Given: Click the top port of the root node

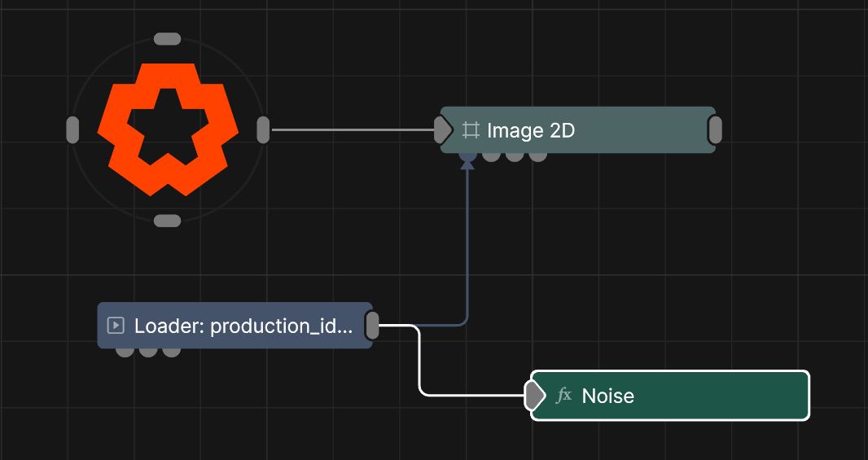Looking at the screenshot, I should point(167,38).
